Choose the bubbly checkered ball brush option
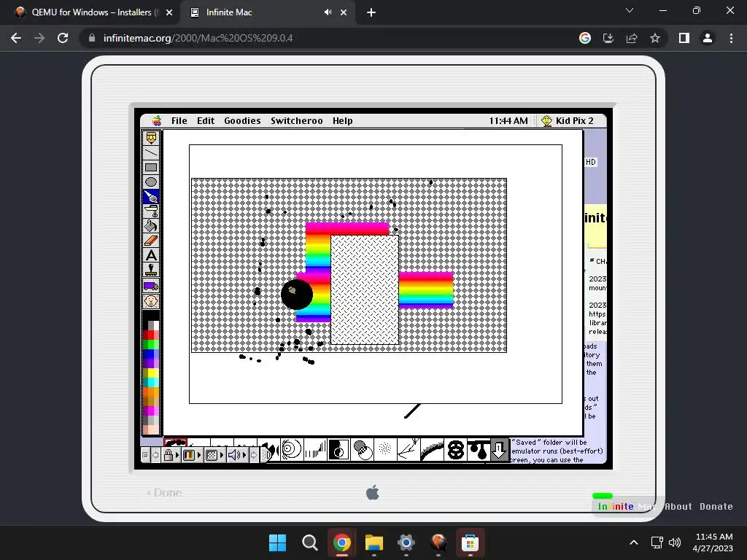Viewport: 747px width, 560px height. coord(362,449)
